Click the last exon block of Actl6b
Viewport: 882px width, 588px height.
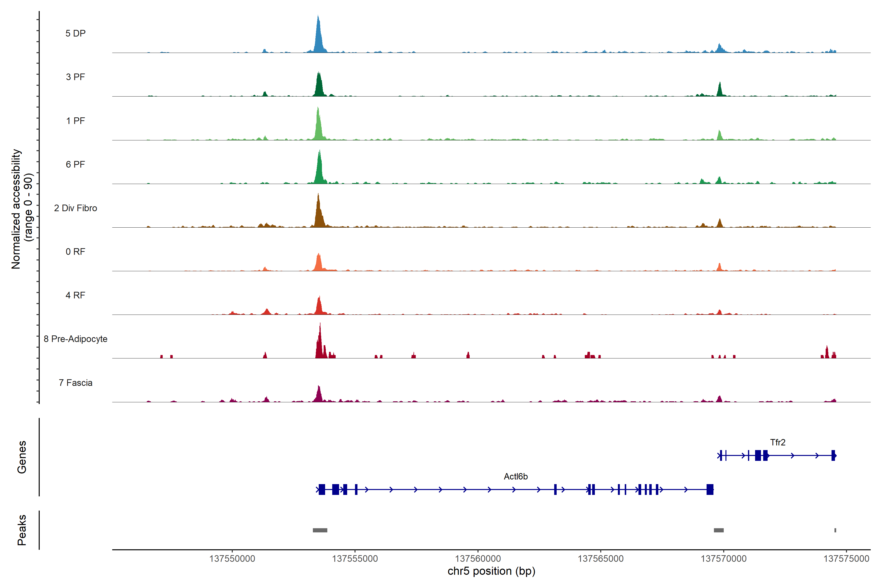point(710,489)
